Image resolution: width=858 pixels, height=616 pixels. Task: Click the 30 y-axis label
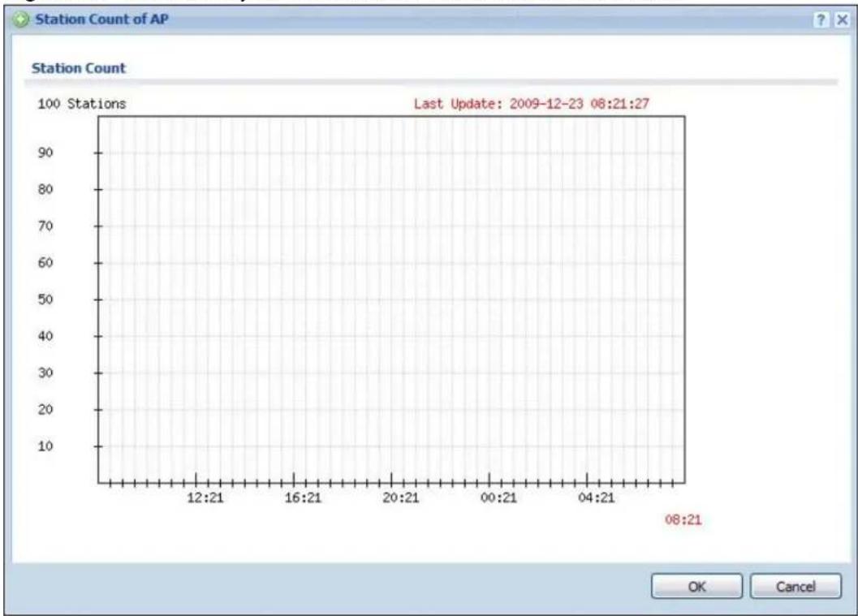click(x=45, y=373)
